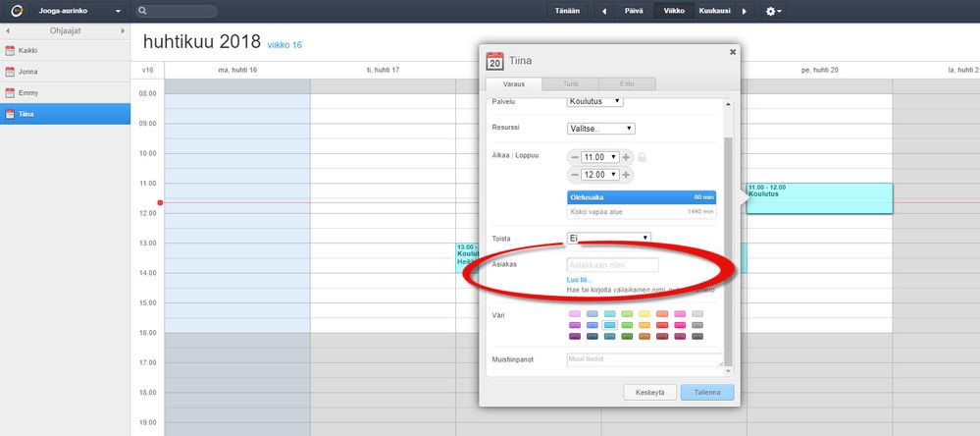Viewport: 980px width, 436px height.
Task: Go to next week with right arrow
Action: point(745,11)
